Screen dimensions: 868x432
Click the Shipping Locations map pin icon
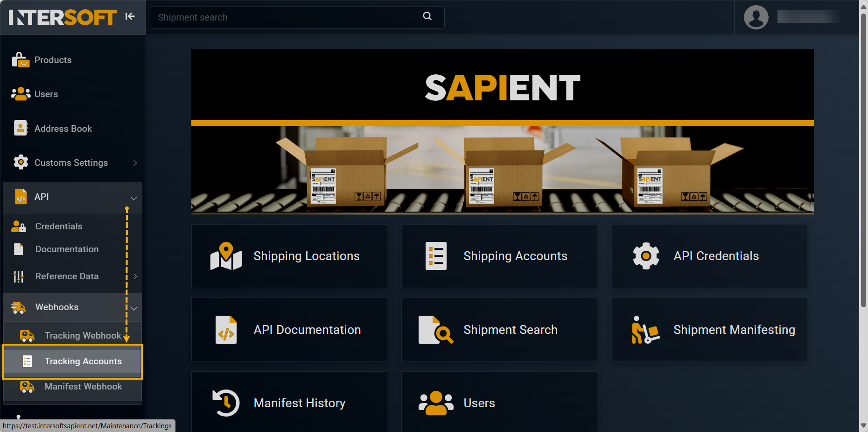coord(226,256)
